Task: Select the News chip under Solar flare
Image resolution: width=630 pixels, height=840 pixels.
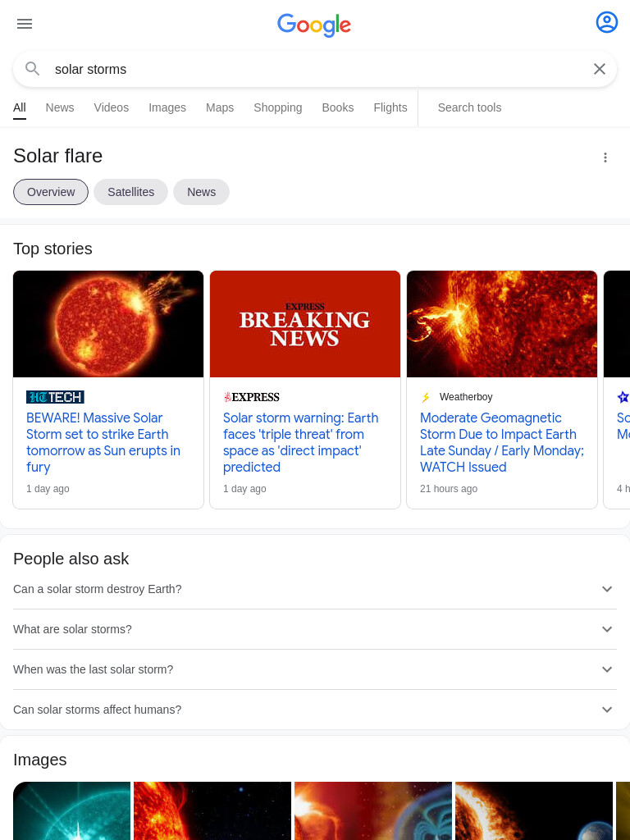Action: pos(202,192)
